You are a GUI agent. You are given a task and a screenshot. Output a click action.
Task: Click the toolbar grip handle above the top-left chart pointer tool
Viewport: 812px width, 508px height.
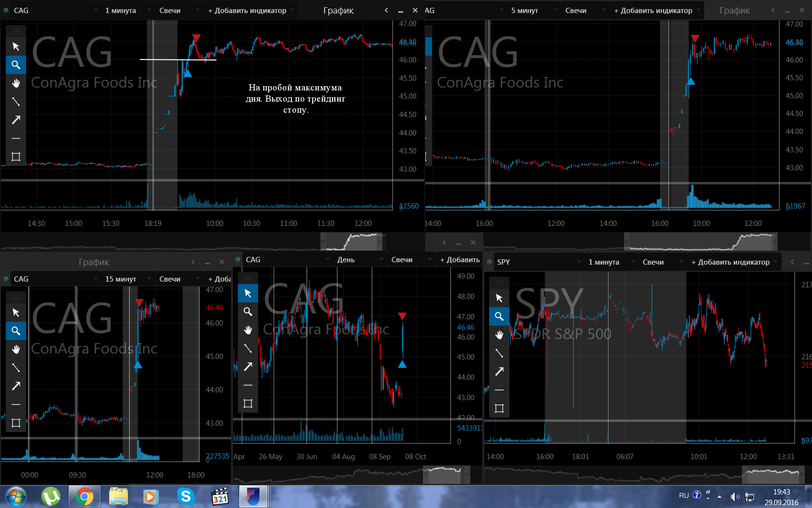tap(16, 31)
